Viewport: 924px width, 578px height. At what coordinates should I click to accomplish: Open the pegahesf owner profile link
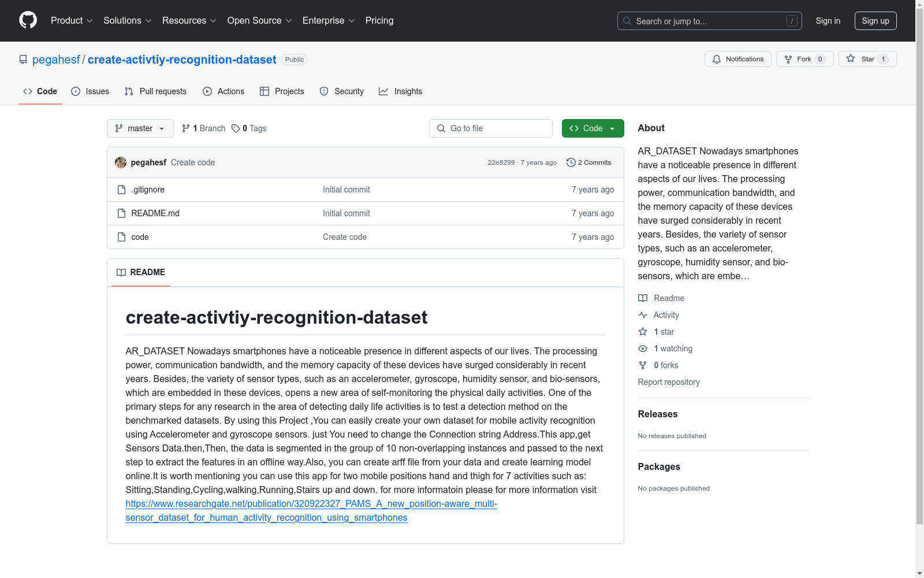tap(56, 60)
